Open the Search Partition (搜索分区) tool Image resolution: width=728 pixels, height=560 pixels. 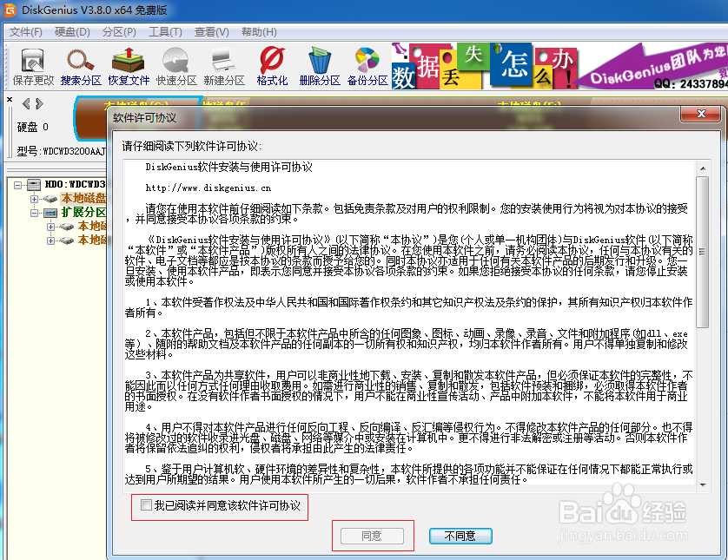pos(81,67)
